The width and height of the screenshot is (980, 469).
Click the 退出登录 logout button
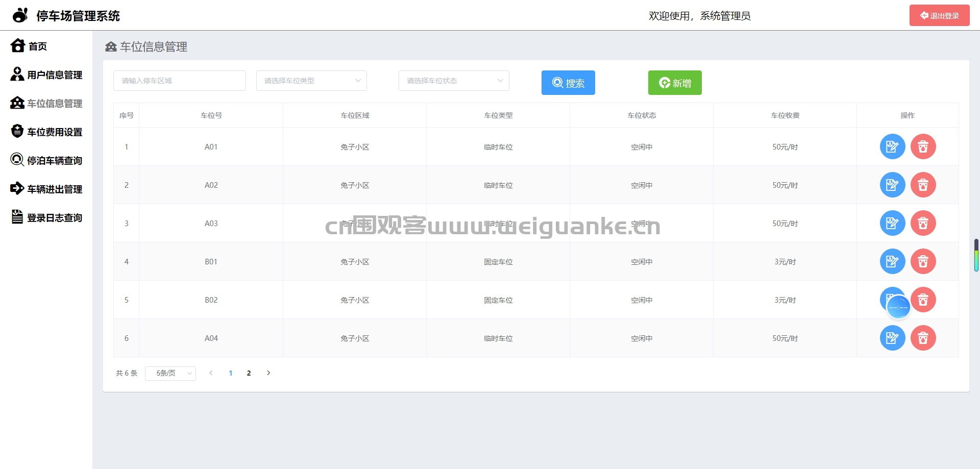coord(939,15)
